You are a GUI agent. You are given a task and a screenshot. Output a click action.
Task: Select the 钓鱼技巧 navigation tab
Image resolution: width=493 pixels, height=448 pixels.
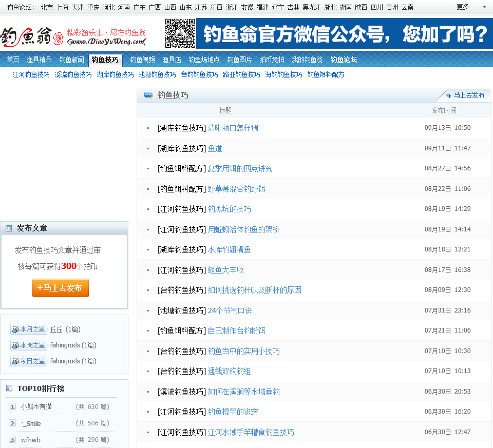(x=105, y=60)
